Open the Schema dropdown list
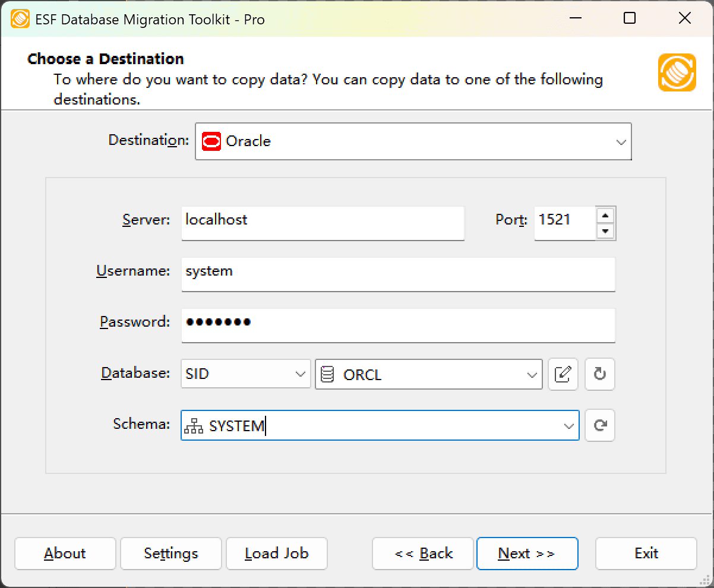The height and width of the screenshot is (588, 714). 566,425
